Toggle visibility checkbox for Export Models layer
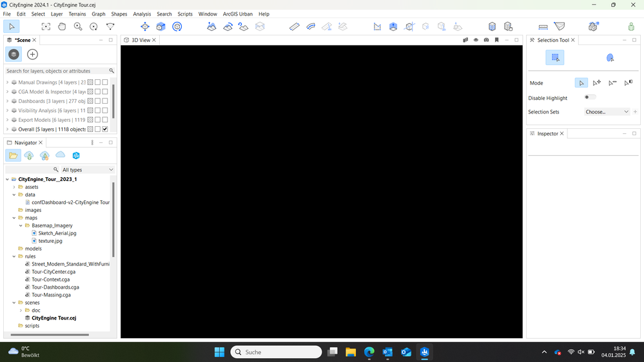Screen dimensions: 644x362 pos(105,120)
